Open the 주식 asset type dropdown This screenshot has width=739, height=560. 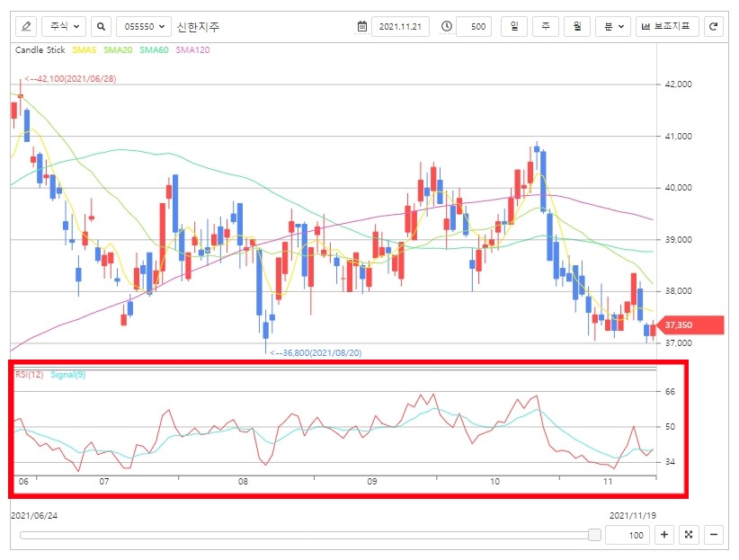(64, 26)
